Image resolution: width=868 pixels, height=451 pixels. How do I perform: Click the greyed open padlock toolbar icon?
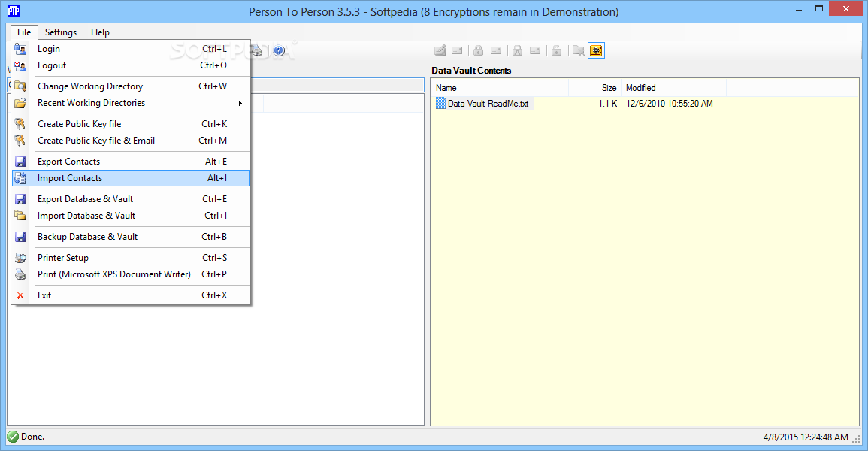pyautogui.click(x=557, y=51)
